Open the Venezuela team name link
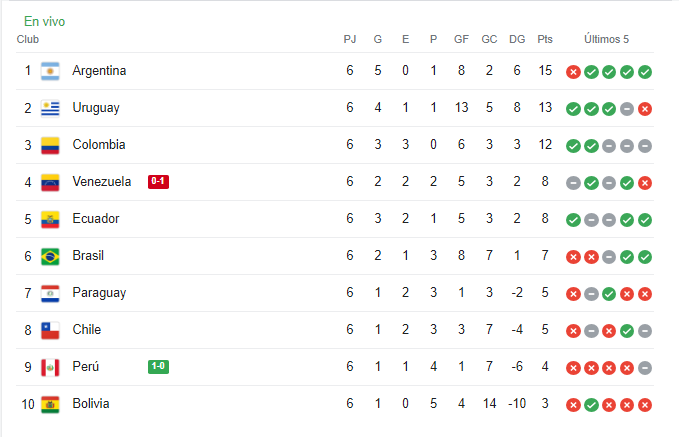 [x=102, y=181]
